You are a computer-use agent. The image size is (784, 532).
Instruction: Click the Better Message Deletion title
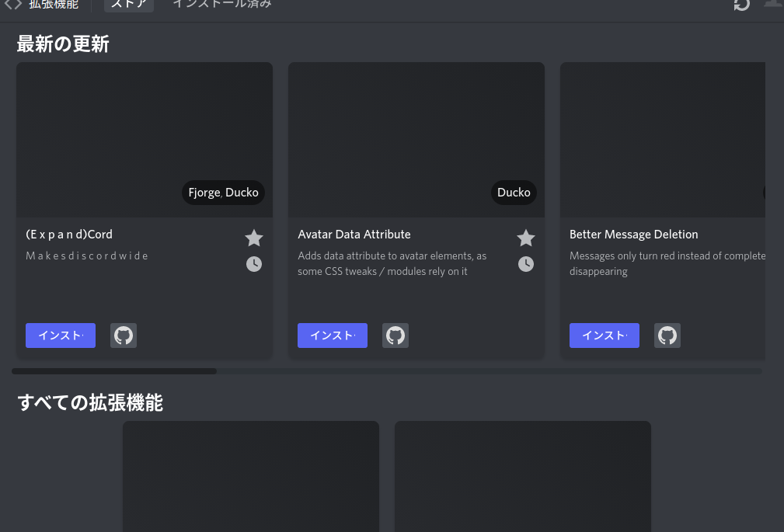pos(633,235)
